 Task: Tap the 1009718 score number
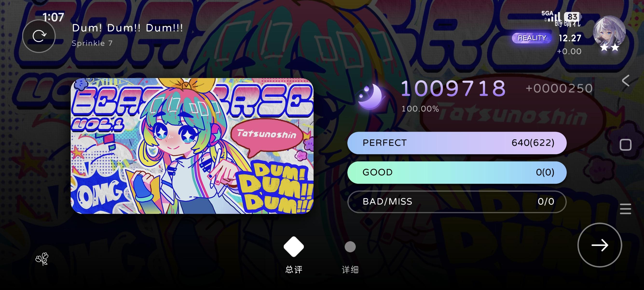tap(453, 88)
